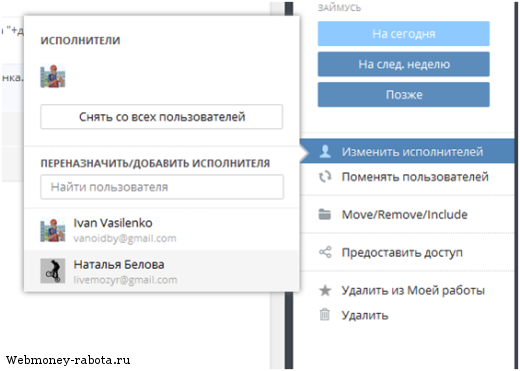
Task: Click star icon for Удалить из Моей работы
Action: coord(325,290)
